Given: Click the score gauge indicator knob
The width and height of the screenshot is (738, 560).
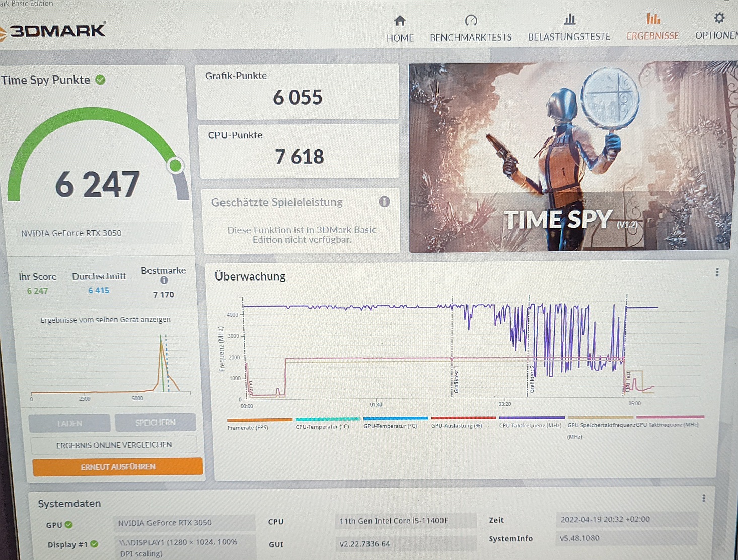Looking at the screenshot, I should coord(175,165).
